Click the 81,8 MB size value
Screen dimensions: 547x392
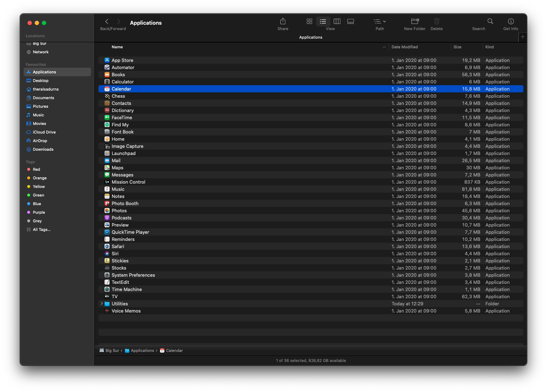click(x=471, y=189)
